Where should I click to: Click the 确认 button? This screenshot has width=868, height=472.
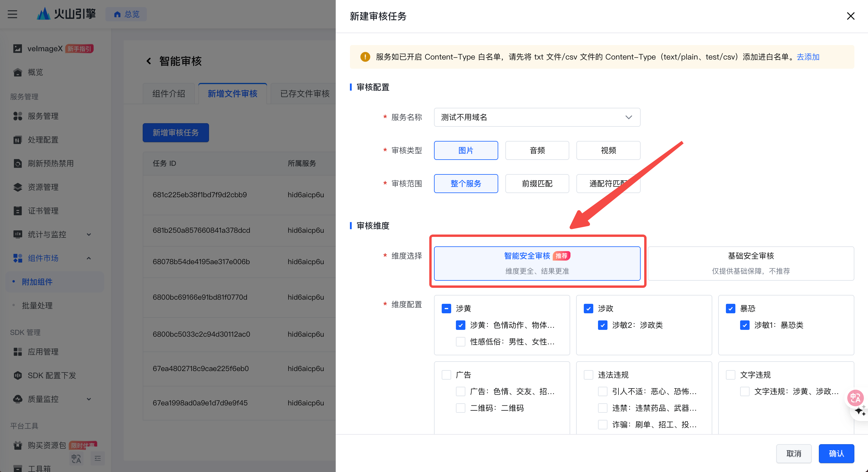[x=836, y=453]
